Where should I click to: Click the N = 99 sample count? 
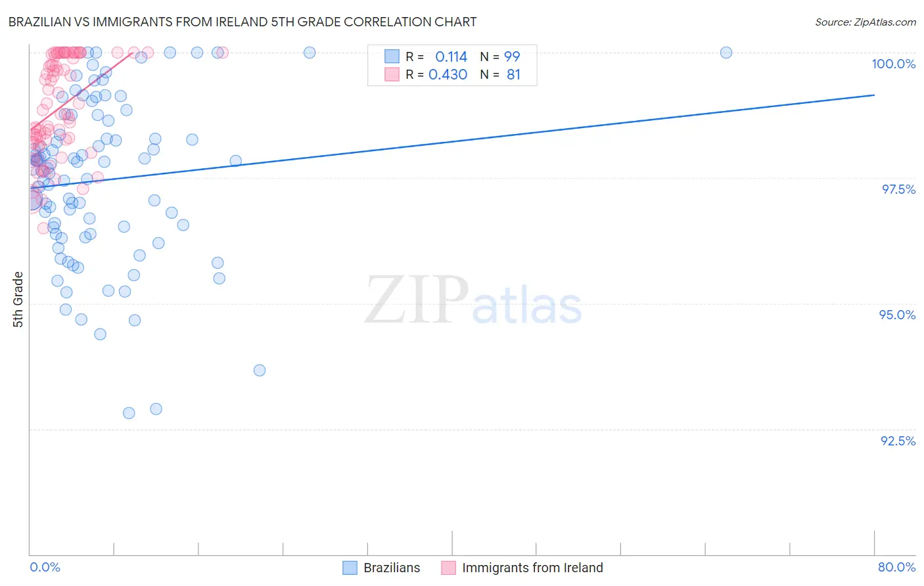pyautogui.click(x=500, y=56)
